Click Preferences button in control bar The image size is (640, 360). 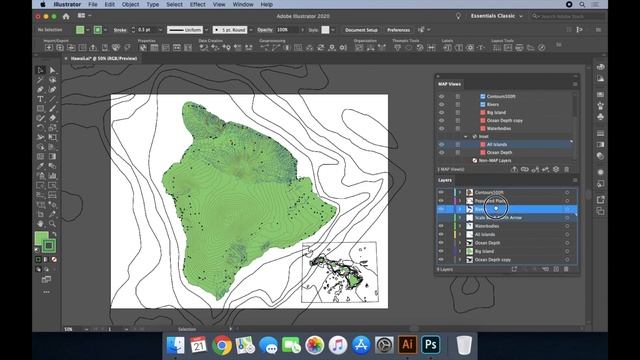click(398, 30)
